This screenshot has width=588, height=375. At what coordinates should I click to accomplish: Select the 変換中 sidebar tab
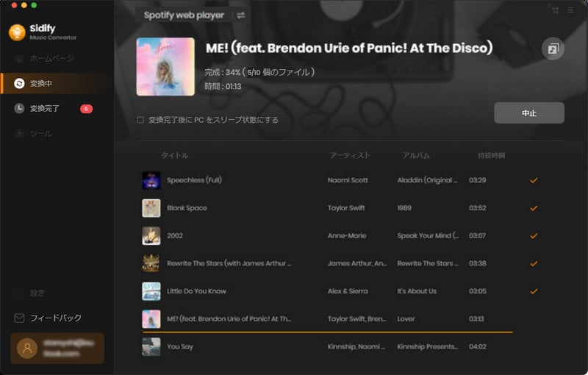57,83
